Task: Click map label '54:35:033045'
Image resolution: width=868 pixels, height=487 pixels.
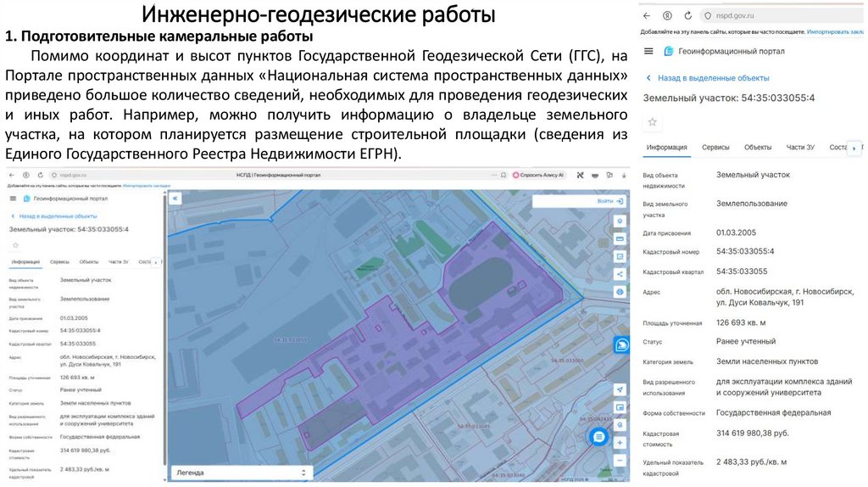Action: coord(474,427)
